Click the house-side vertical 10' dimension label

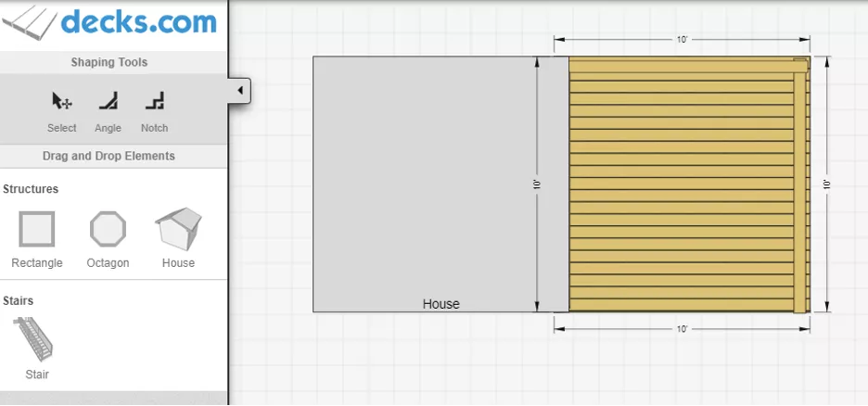[x=536, y=184]
